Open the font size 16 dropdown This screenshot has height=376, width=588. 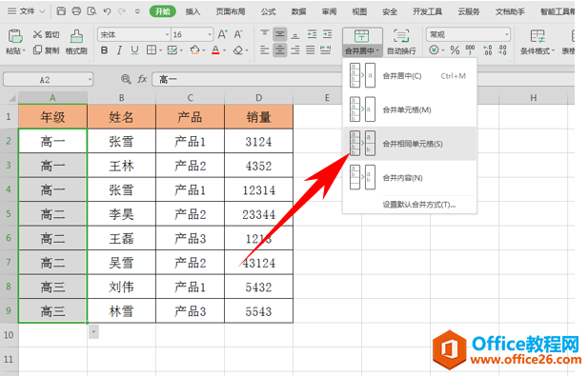point(210,35)
